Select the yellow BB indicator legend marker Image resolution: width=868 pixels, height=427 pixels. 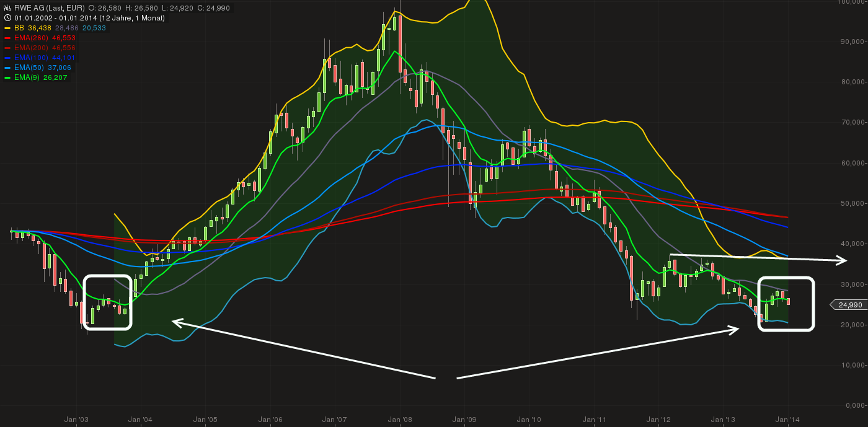tap(7, 27)
